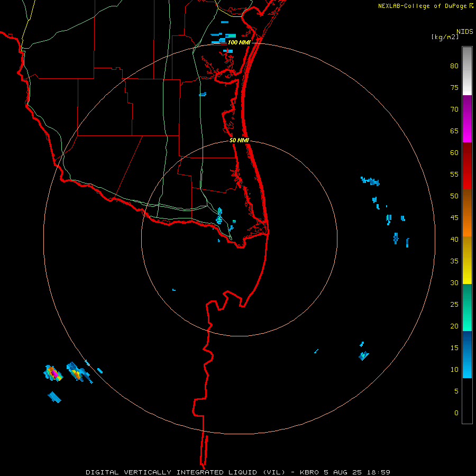Select the 50 NMI range ring label
The width and height of the screenshot is (476, 476).
click(239, 140)
